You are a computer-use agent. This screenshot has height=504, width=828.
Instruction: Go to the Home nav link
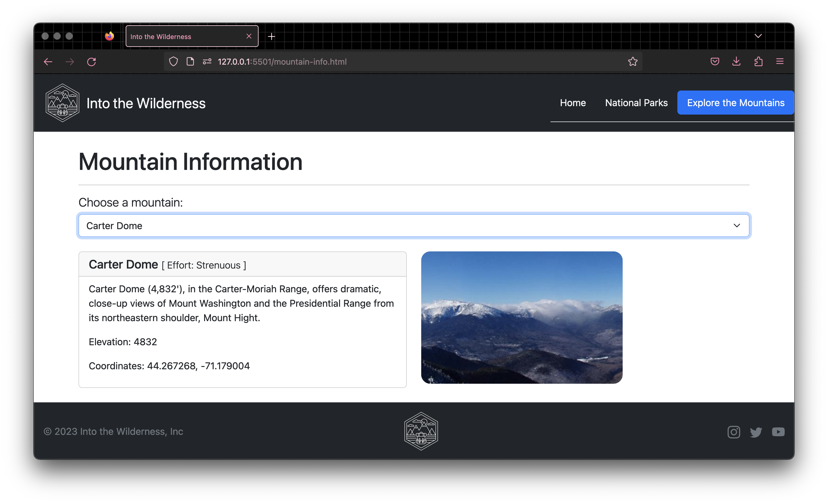[573, 103]
